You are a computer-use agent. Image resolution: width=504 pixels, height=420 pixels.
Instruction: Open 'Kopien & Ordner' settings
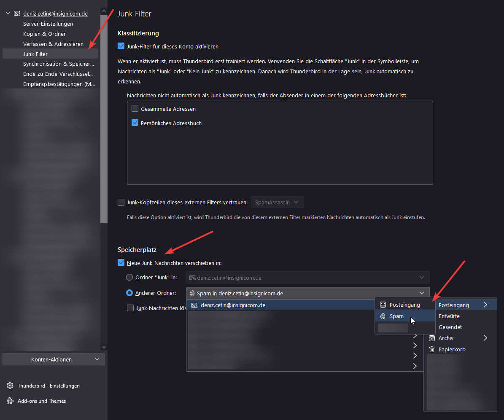pos(44,34)
